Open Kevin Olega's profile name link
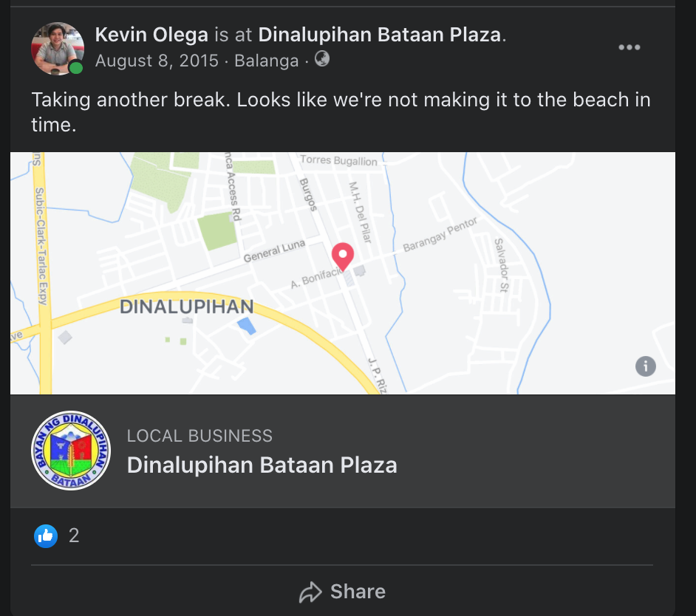Screen dimensions: 696x616 (151, 34)
